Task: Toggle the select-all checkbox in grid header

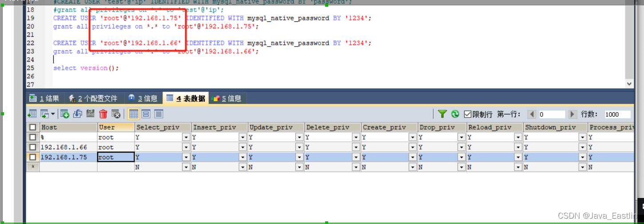Action: coord(33,127)
